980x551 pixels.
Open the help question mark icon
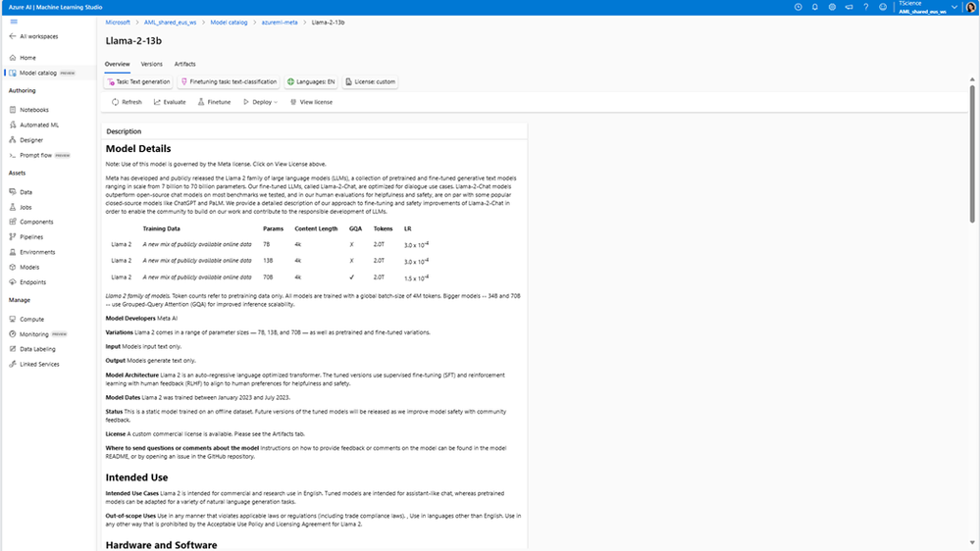(865, 7)
